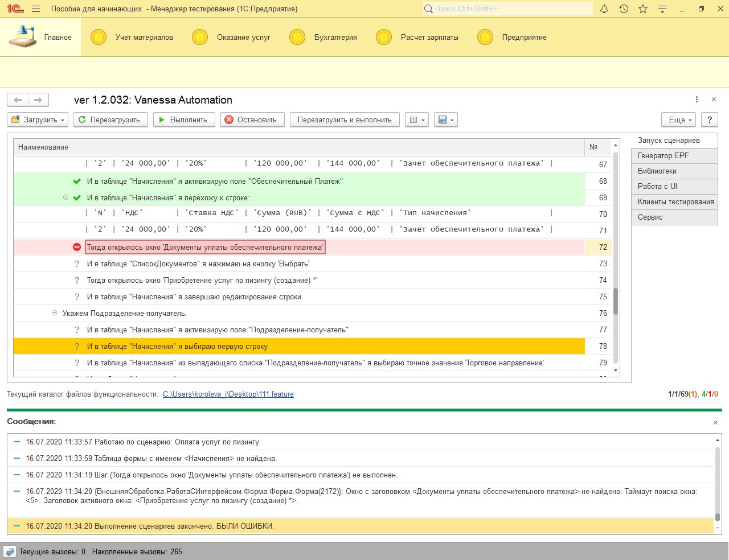Image resolution: width=729 pixels, height=560 pixels.
Task: Open the Еще menu
Action: pos(679,120)
